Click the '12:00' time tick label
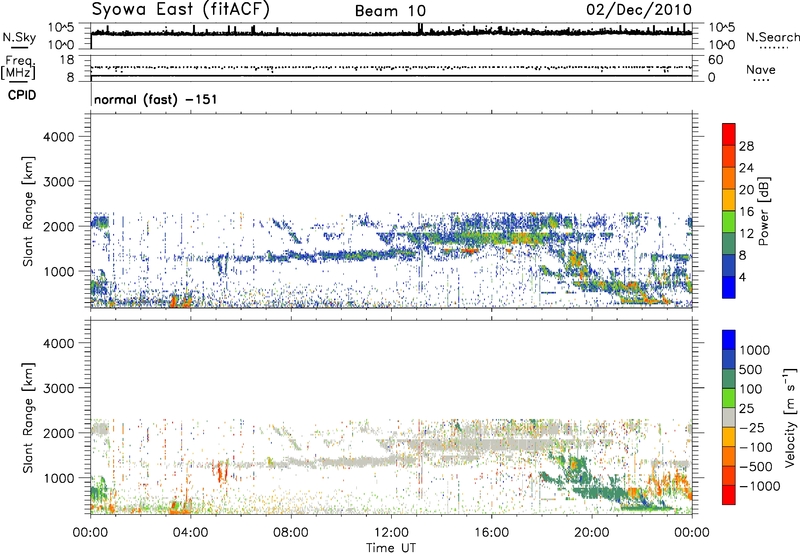The height and width of the screenshot is (554, 800). pyautogui.click(x=391, y=533)
